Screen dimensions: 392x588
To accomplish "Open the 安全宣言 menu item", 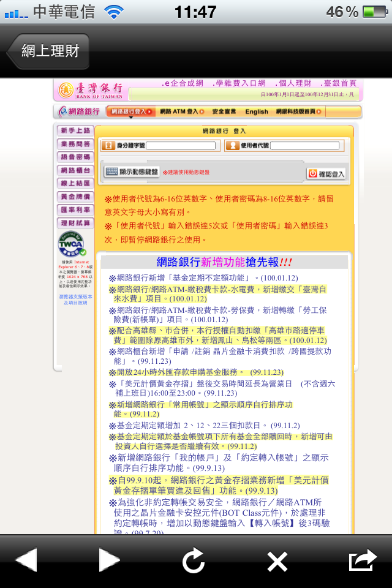I will point(224,111).
